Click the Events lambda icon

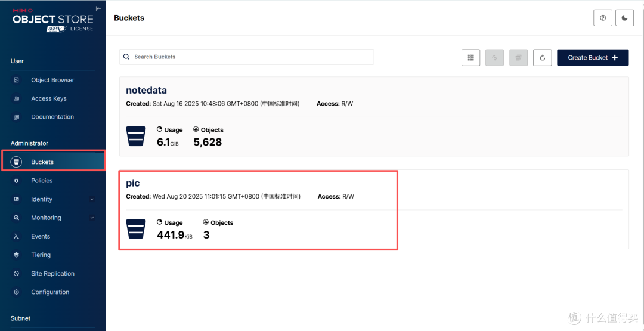click(x=17, y=237)
